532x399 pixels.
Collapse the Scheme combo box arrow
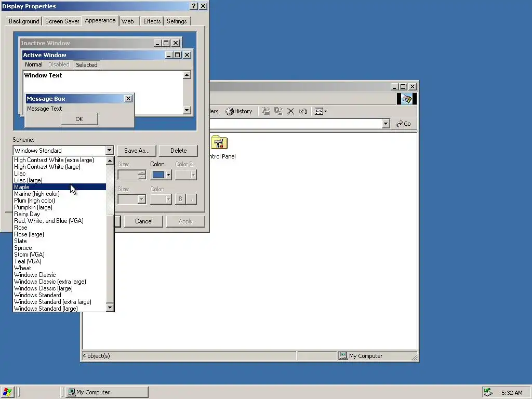tap(109, 150)
